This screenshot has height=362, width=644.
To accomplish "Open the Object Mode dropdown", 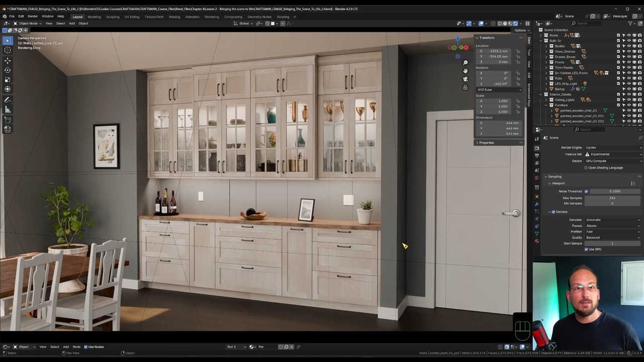I will [x=28, y=23].
